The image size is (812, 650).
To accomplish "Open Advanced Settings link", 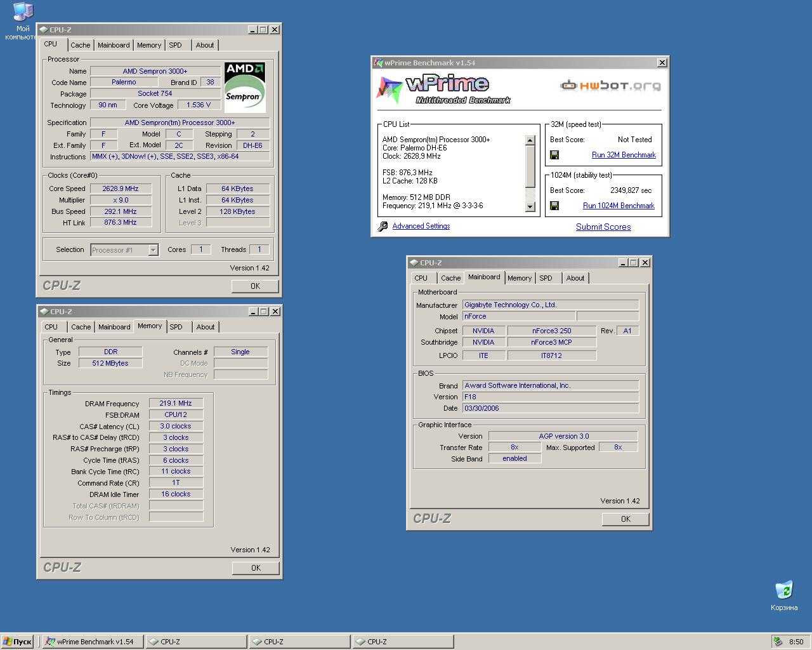I will pos(421,226).
